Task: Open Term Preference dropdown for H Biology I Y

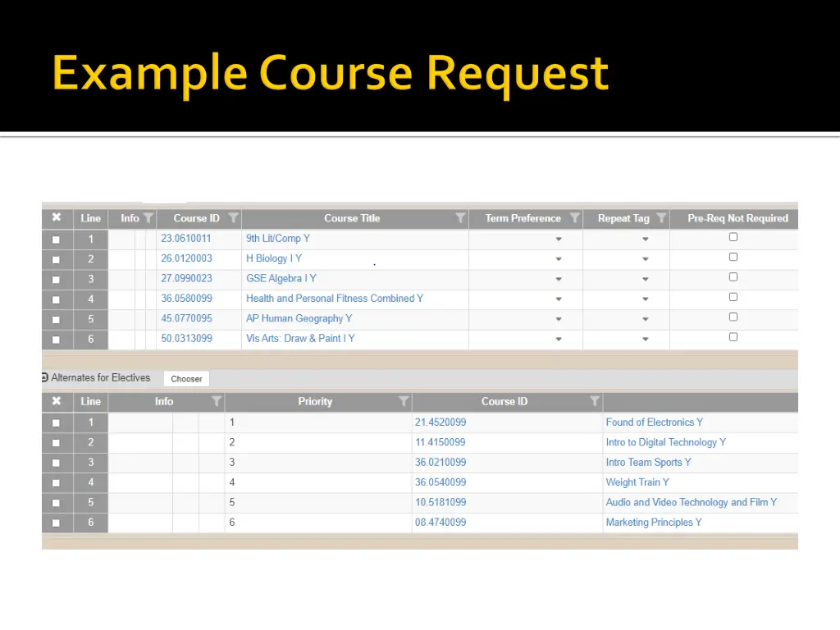Action: coord(558,258)
